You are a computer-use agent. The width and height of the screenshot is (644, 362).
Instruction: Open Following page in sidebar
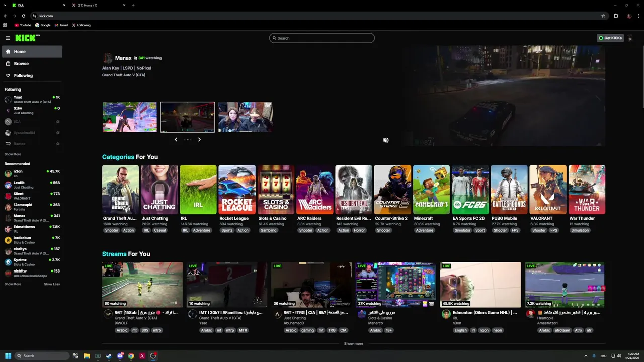[x=32, y=75]
